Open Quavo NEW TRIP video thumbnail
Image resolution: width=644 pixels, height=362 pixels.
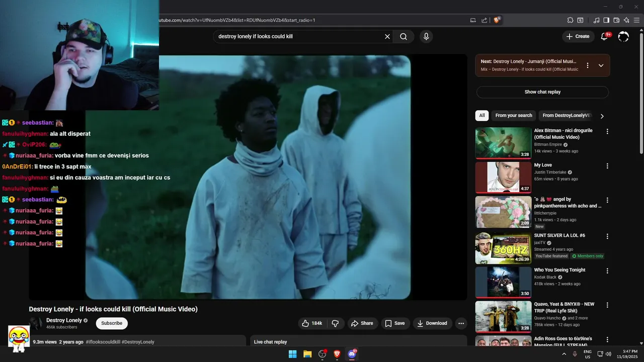point(503,316)
